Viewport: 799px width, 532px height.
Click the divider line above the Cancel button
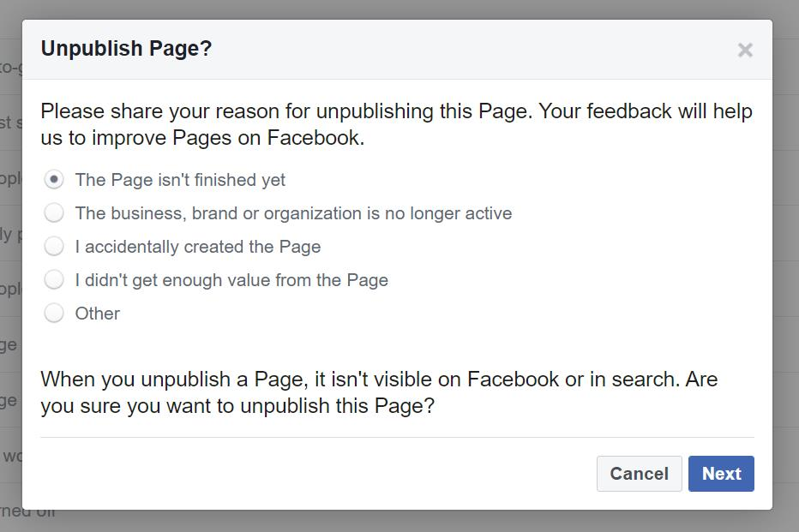pyautogui.click(x=396, y=438)
